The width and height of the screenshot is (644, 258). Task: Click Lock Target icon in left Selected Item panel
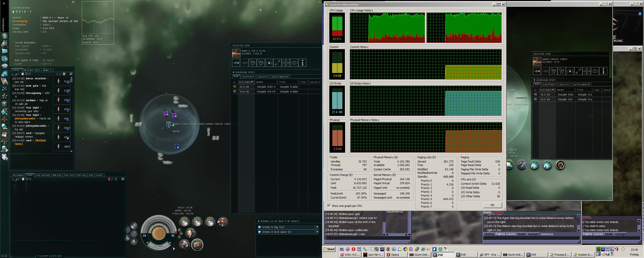[x=286, y=63]
